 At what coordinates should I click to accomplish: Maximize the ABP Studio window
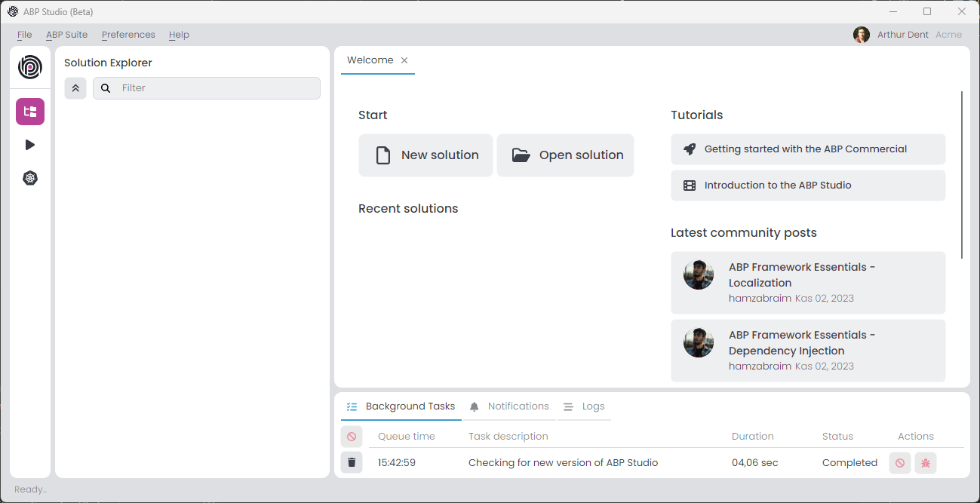pos(927,11)
